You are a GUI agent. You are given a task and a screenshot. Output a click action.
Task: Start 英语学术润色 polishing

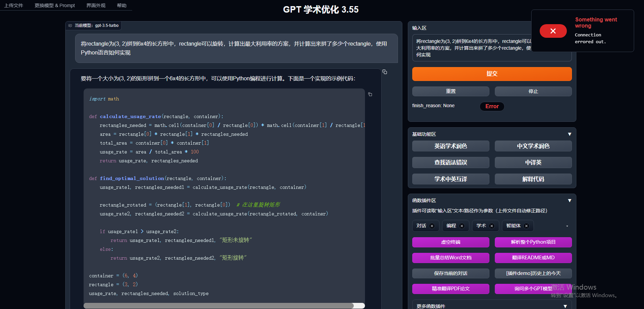tap(451, 146)
